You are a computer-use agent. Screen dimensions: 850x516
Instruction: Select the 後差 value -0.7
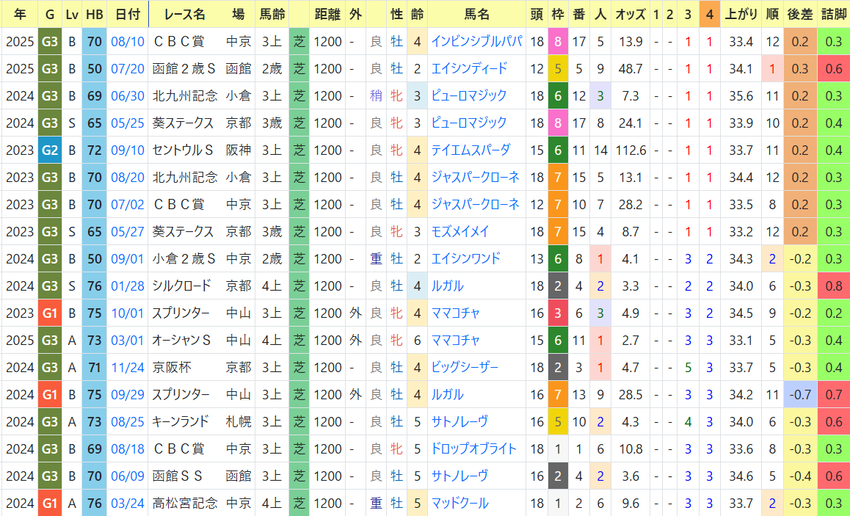pyautogui.click(x=800, y=395)
